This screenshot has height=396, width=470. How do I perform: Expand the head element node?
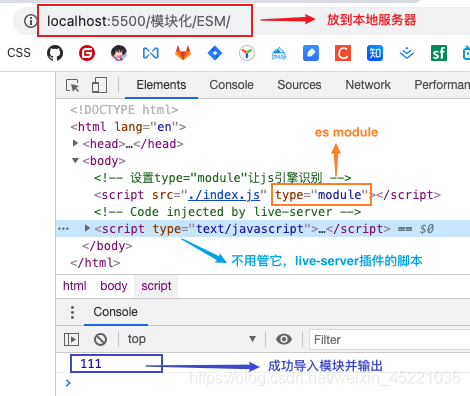tap(75, 143)
